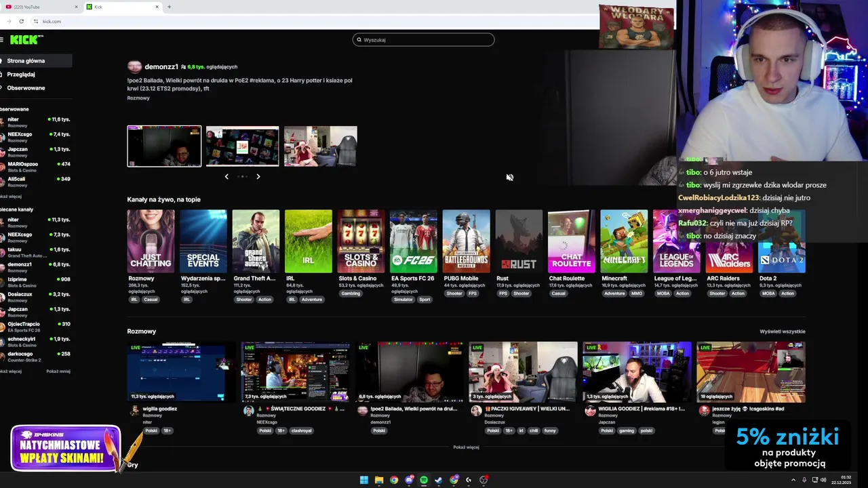Open the Special Events category card

pos(203,241)
